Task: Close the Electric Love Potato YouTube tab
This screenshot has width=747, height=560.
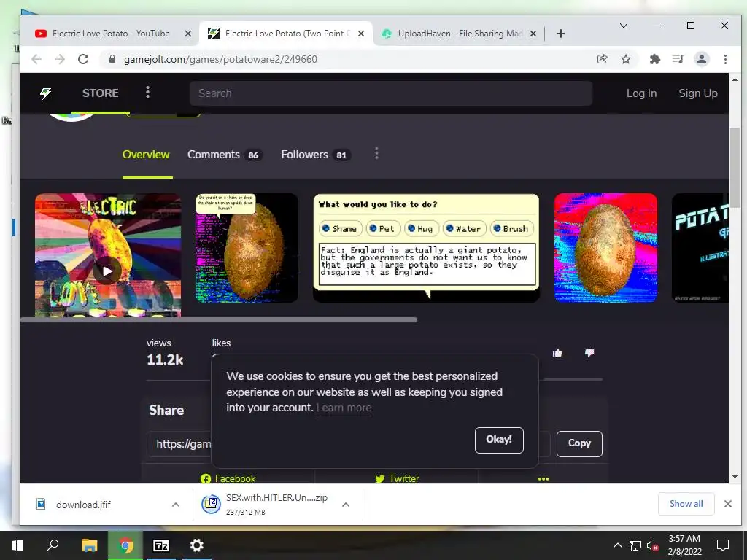Action: point(188,34)
